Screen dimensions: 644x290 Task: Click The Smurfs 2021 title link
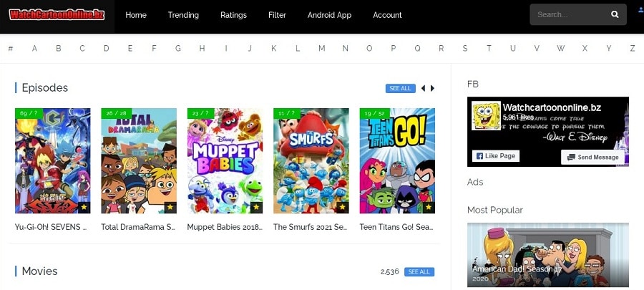(x=311, y=227)
